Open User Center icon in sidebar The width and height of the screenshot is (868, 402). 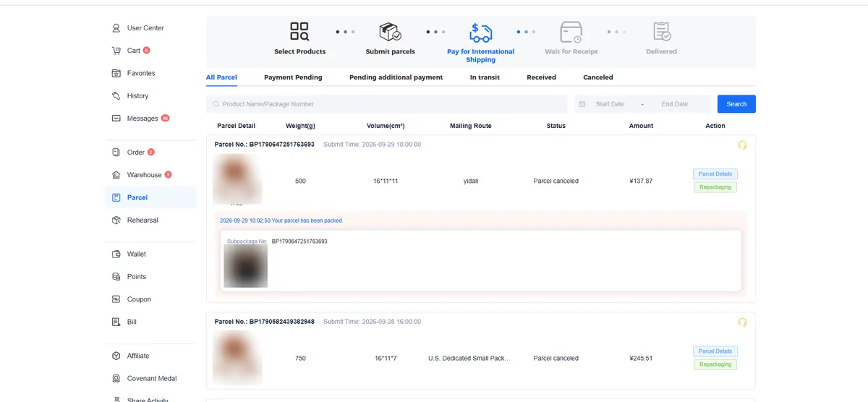tap(116, 28)
